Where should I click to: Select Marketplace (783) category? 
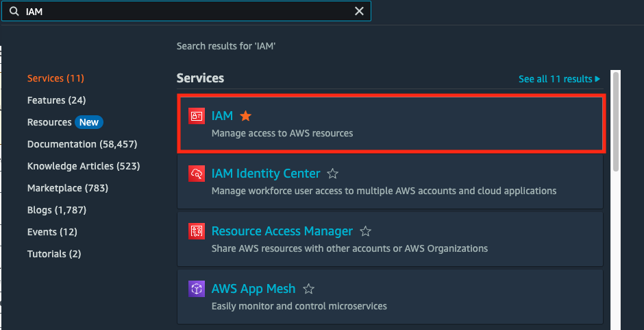[67, 188]
